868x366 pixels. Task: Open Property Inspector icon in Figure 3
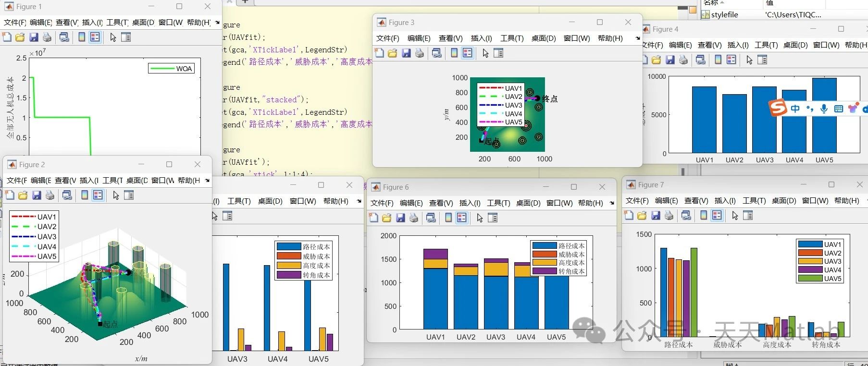(498, 53)
